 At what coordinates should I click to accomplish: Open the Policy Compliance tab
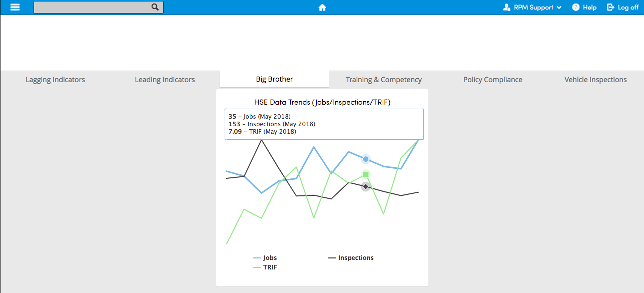(492, 79)
